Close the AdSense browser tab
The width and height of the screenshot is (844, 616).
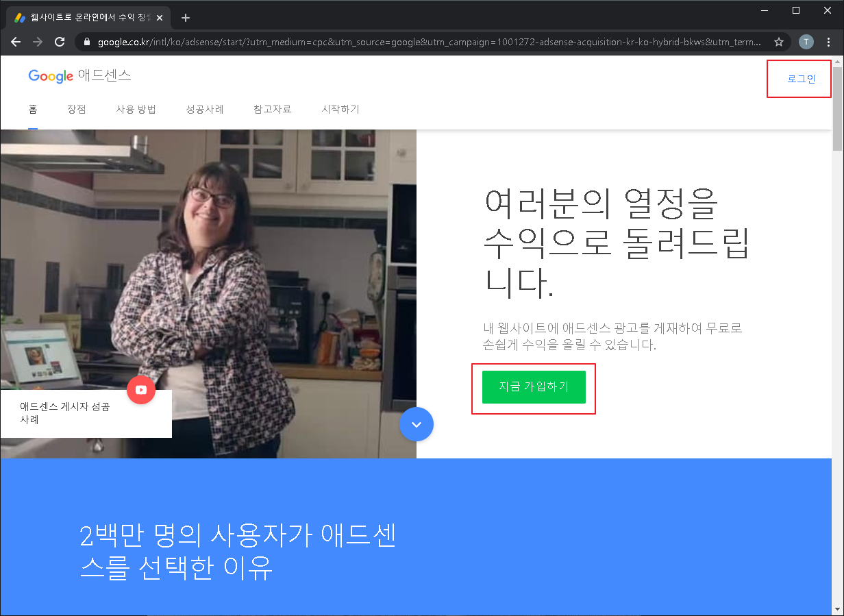(159, 18)
